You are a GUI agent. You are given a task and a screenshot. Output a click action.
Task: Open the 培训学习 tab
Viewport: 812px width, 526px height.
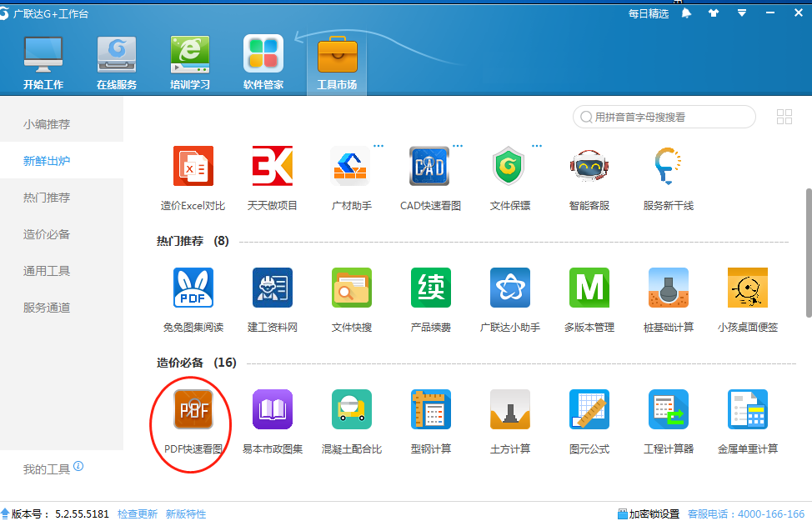coord(190,63)
